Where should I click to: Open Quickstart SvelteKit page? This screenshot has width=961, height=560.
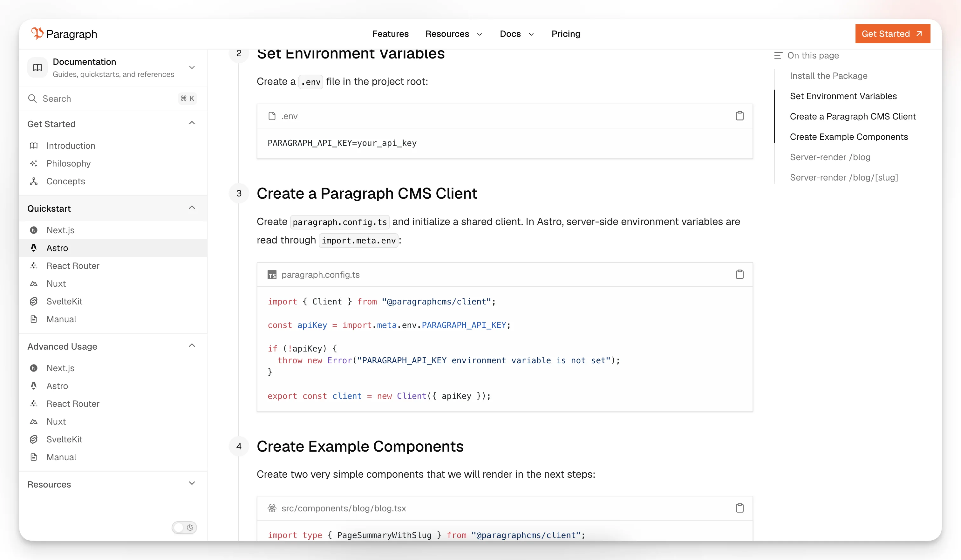click(65, 301)
